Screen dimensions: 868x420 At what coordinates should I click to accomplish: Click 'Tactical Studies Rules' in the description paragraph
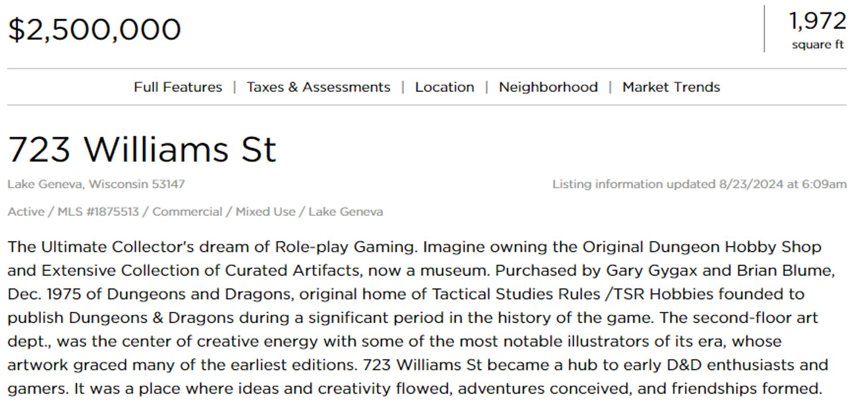(x=515, y=294)
